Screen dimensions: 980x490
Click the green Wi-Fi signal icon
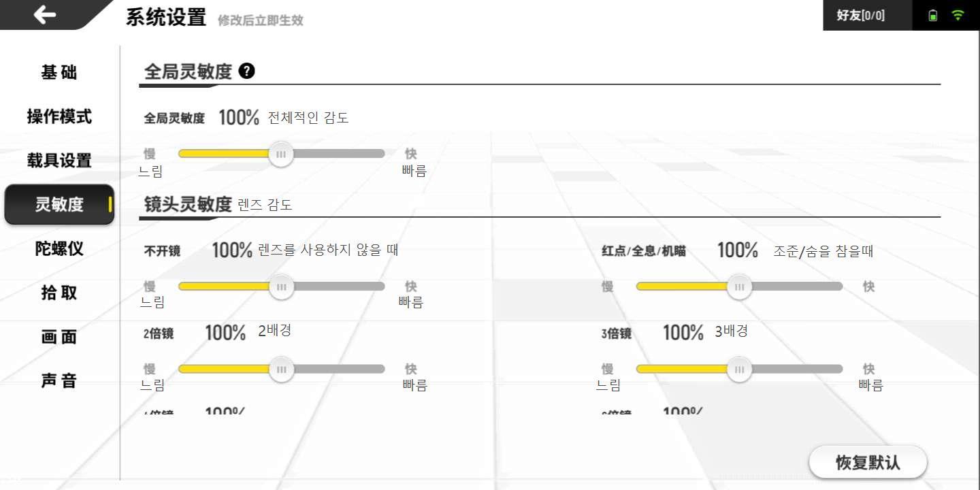click(958, 15)
